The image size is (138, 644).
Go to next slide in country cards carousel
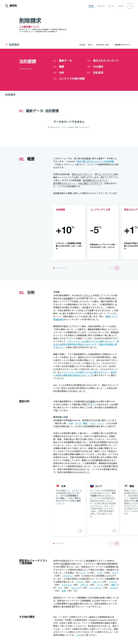coord(117,544)
